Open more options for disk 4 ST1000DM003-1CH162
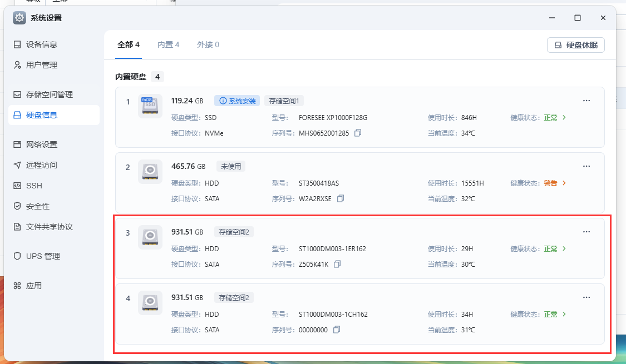This screenshot has height=364, width=626. tap(586, 297)
